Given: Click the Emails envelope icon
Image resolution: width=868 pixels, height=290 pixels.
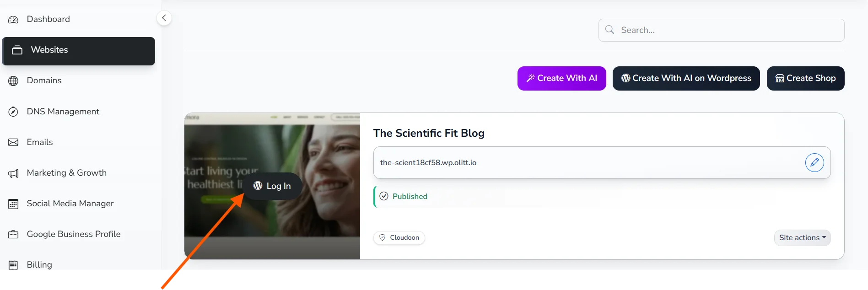Looking at the screenshot, I should (13, 142).
